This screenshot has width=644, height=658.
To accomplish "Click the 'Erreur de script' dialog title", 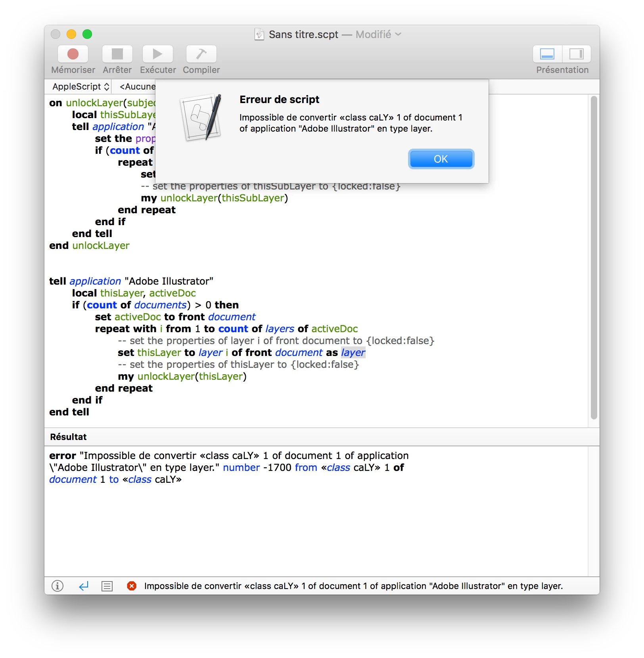I will (279, 99).
